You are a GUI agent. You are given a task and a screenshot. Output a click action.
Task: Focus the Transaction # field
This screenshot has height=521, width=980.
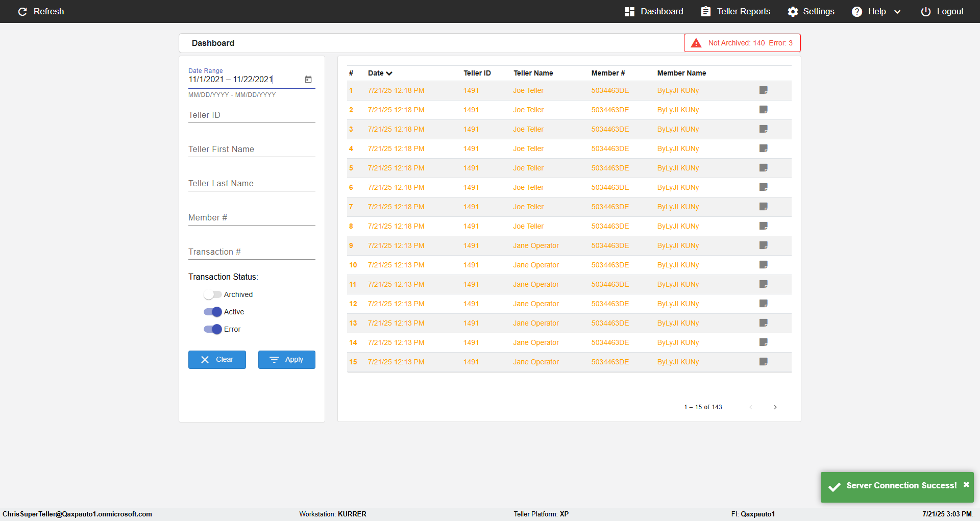pos(252,252)
